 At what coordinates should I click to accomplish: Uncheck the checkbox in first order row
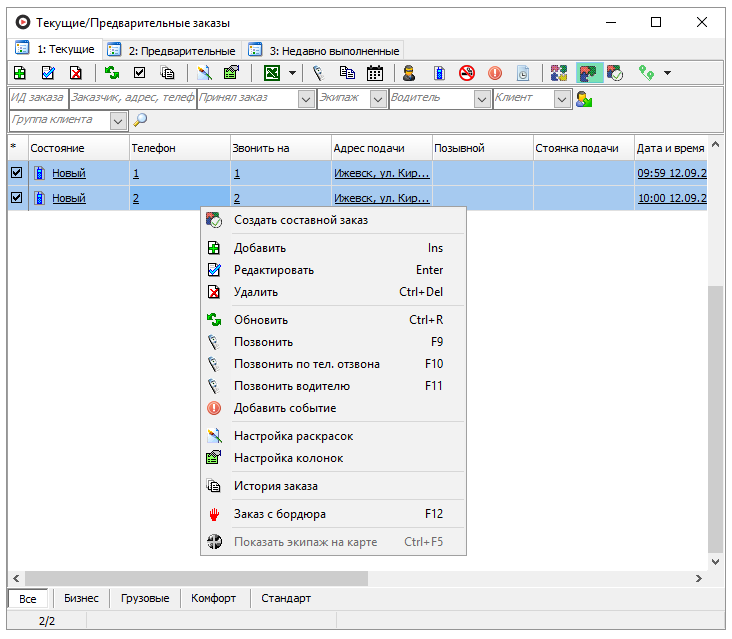coord(16,173)
